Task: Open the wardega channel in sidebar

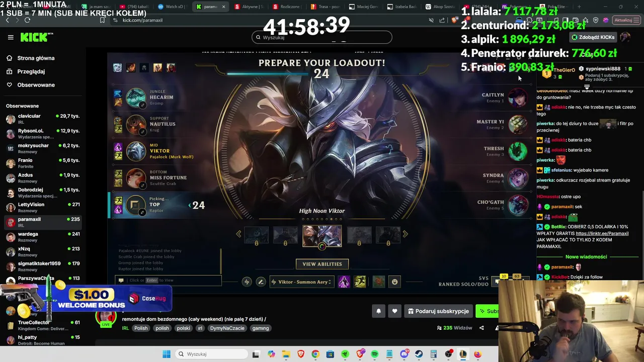Action: [43, 237]
